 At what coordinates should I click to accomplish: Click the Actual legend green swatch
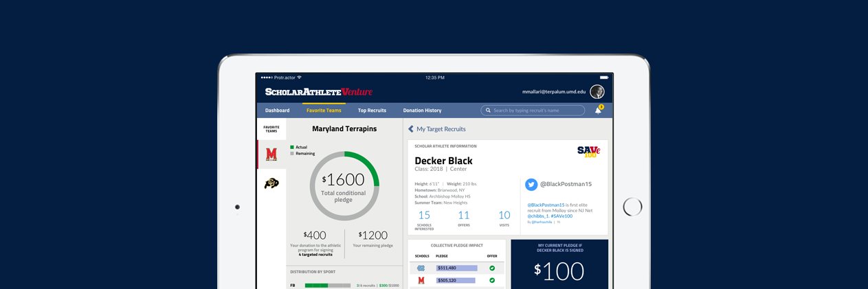pos(292,147)
